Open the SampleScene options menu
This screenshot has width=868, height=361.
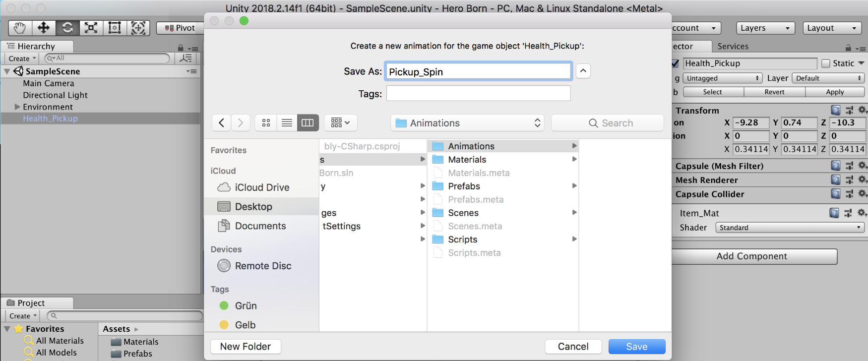191,71
